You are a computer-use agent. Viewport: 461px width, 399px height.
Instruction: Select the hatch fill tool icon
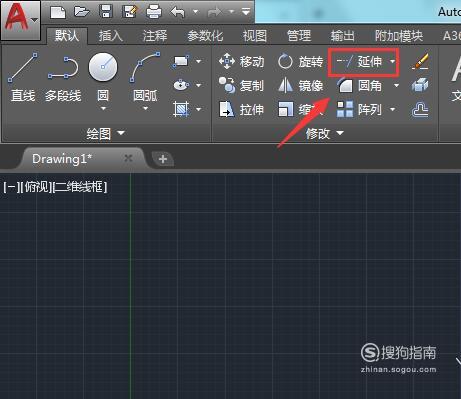click(x=181, y=109)
